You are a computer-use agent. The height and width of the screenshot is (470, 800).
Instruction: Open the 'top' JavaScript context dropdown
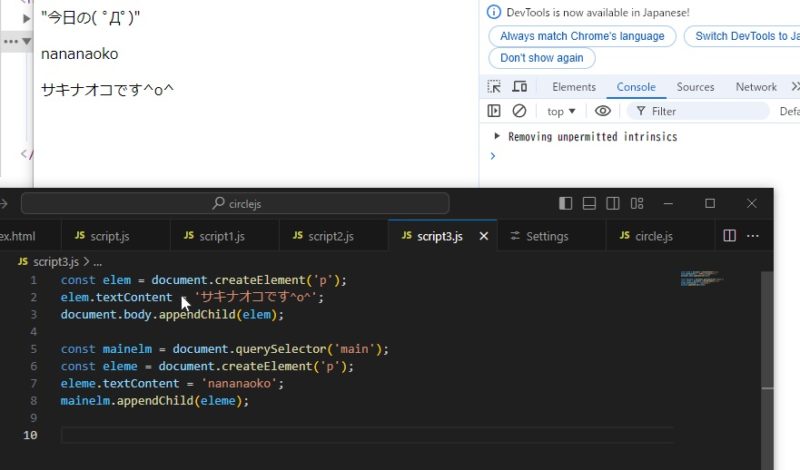(x=561, y=111)
